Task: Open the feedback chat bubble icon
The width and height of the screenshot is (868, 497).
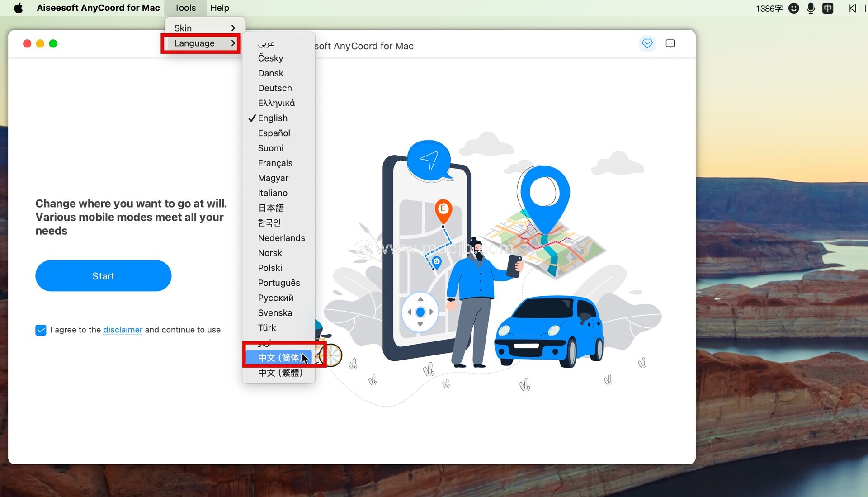Action: (670, 43)
